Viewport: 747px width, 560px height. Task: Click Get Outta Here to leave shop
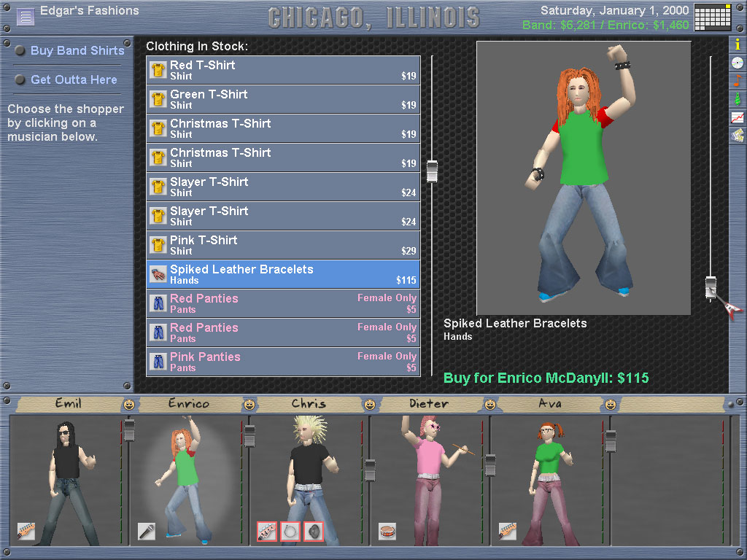click(74, 79)
